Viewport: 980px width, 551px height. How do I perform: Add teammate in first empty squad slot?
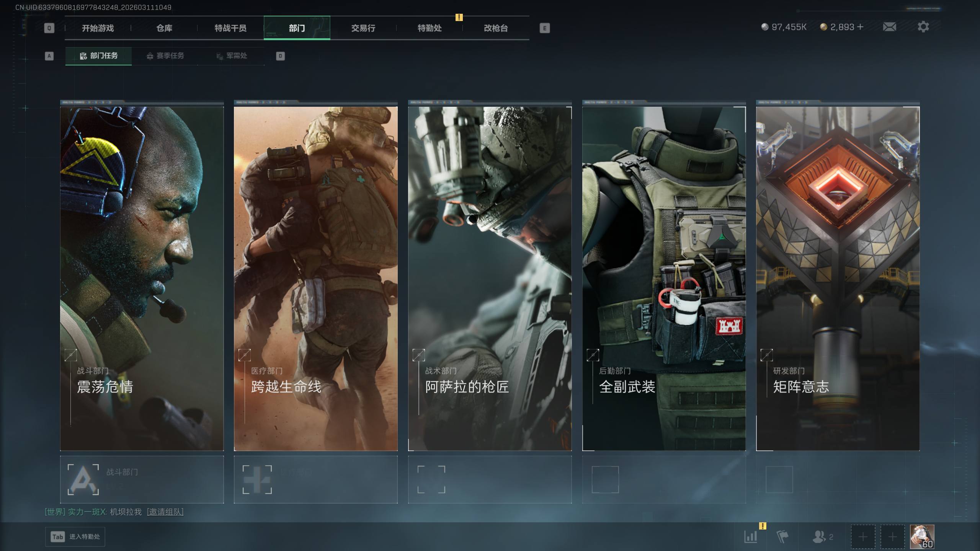(x=863, y=536)
